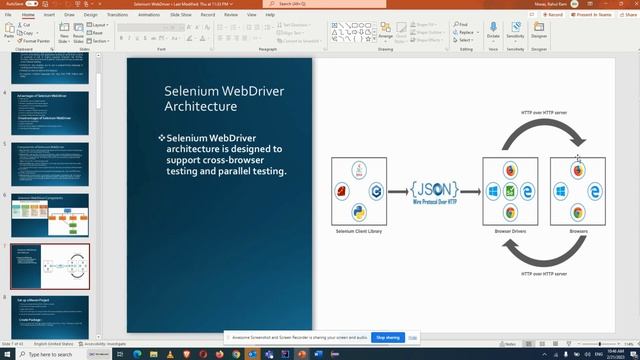Open the font color picker
Image resolution: width=640 pixels, height=360 pixels.
tap(203, 38)
